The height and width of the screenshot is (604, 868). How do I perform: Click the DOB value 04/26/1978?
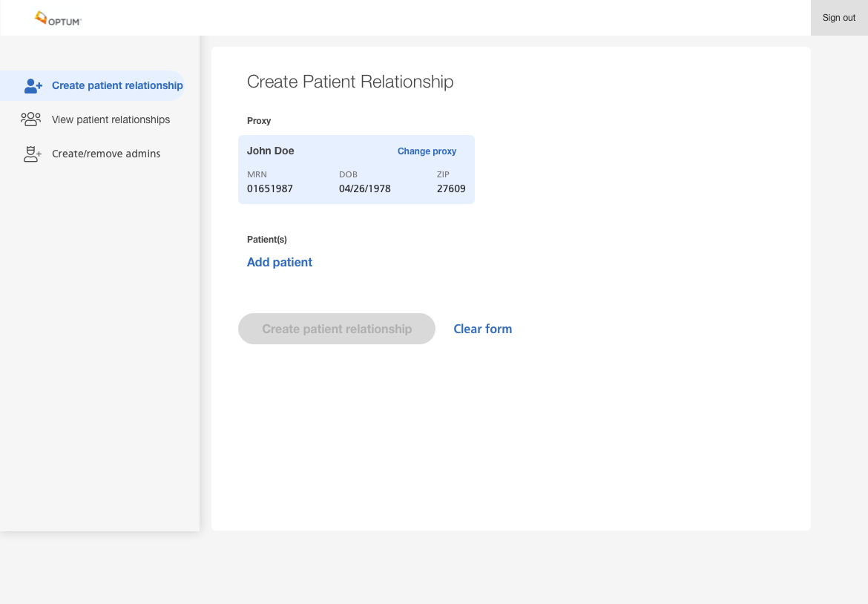[x=364, y=188]
